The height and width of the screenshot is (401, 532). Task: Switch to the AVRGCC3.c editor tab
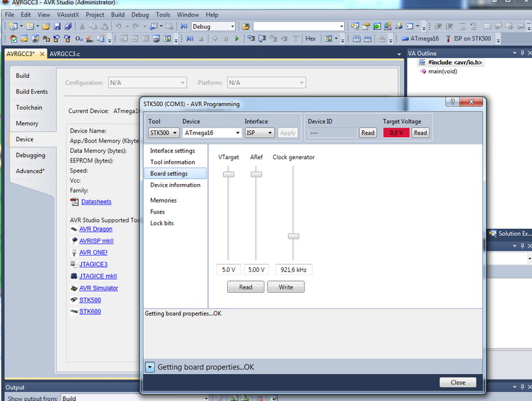65,54
